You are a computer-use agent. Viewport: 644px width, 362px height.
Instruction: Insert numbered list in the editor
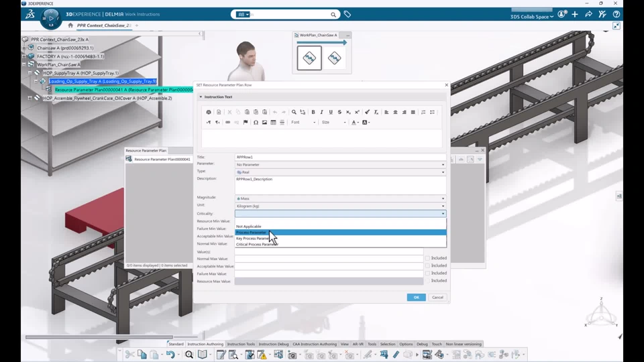(423, 112)
